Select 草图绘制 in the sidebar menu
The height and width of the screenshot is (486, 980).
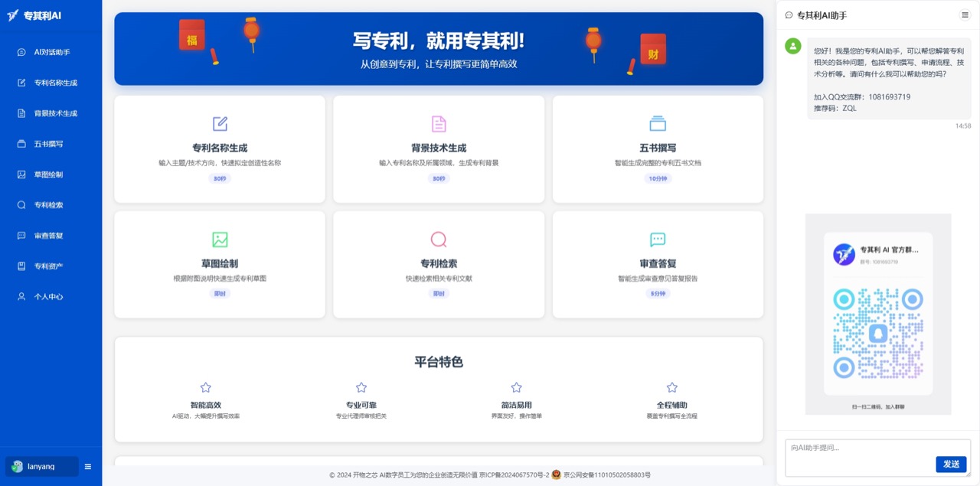pos(51,175)
